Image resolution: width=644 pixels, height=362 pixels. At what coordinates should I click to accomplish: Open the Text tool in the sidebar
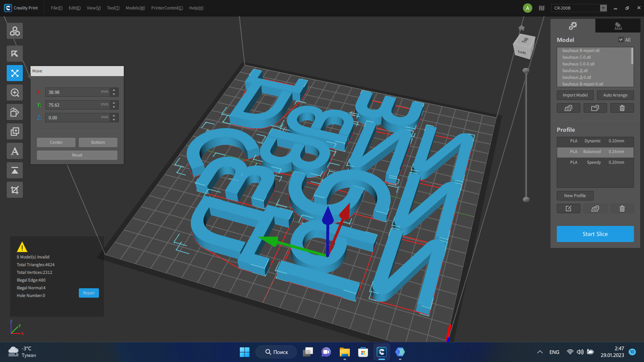tap(14, 151)
